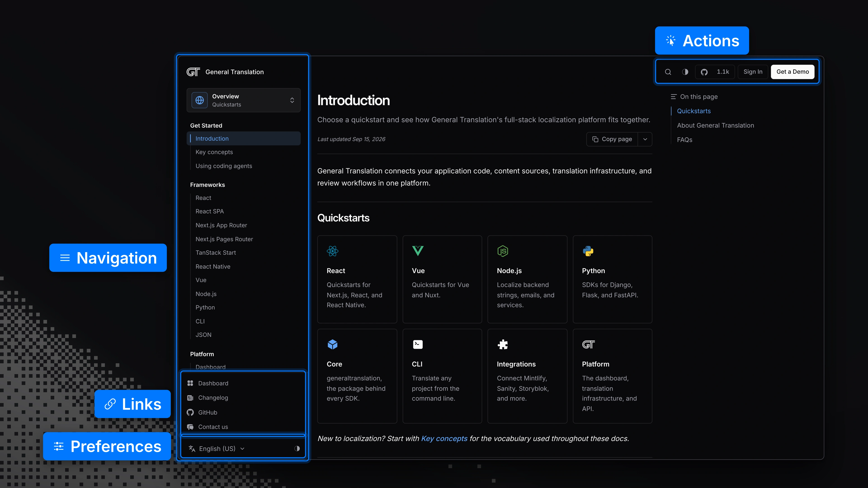Click the On this page list icon
Screen dimensions: 868x488
click(673, 97)
